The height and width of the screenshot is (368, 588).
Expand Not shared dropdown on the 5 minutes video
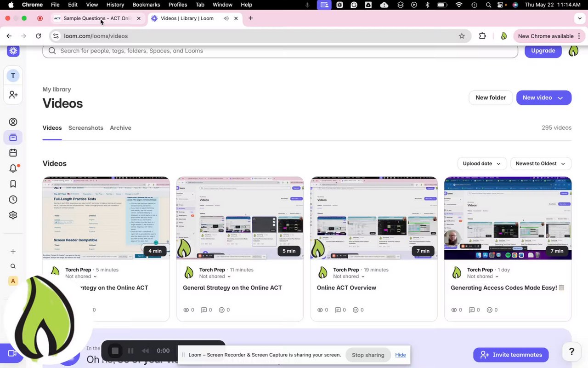click(81, 276)
